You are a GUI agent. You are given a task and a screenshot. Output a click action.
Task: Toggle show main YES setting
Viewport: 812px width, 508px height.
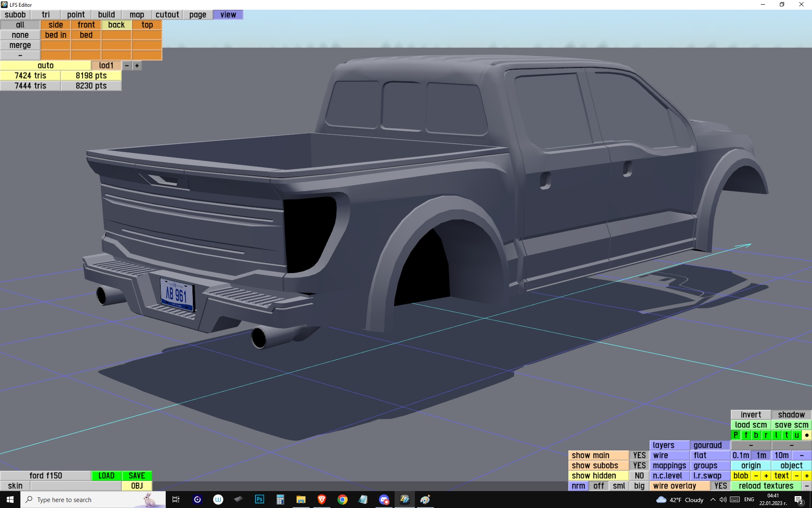(639, 456)
